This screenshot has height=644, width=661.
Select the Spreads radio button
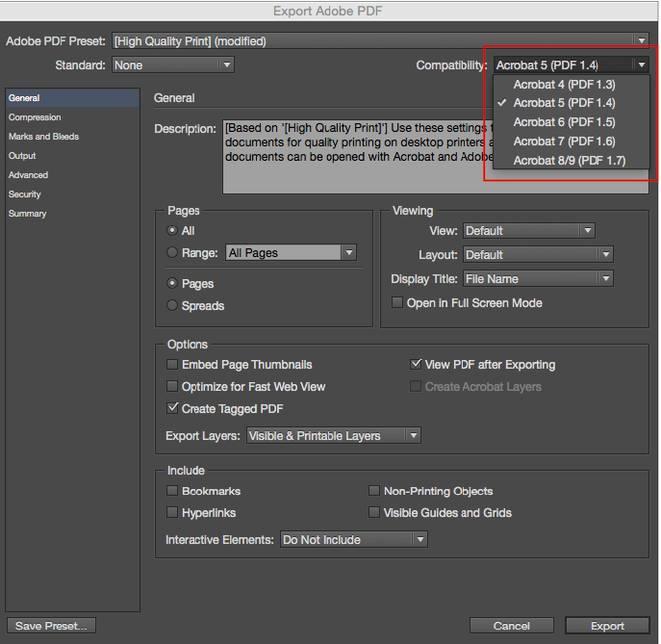[x=172, y=305]
